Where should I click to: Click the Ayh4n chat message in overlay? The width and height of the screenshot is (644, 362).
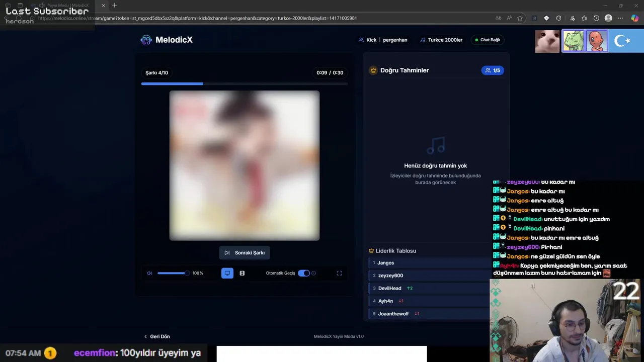[x=560, y=269]
